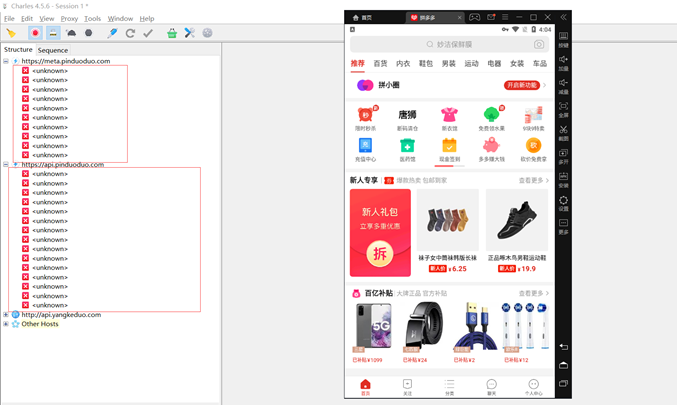Viewport: 677px width, 405px height.
Task: Tap 个人中心 in bottom navigation
Action: coord(534,387)
